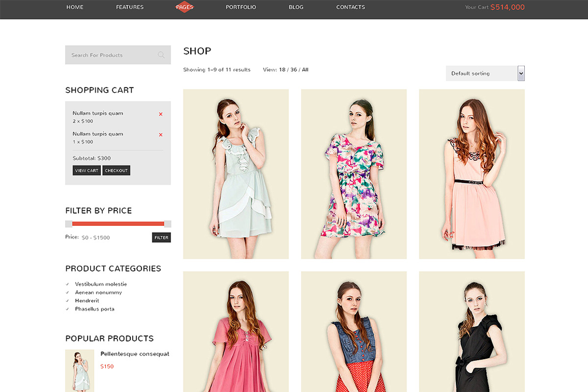Open the Default sorting dropdown

[485, 73]
